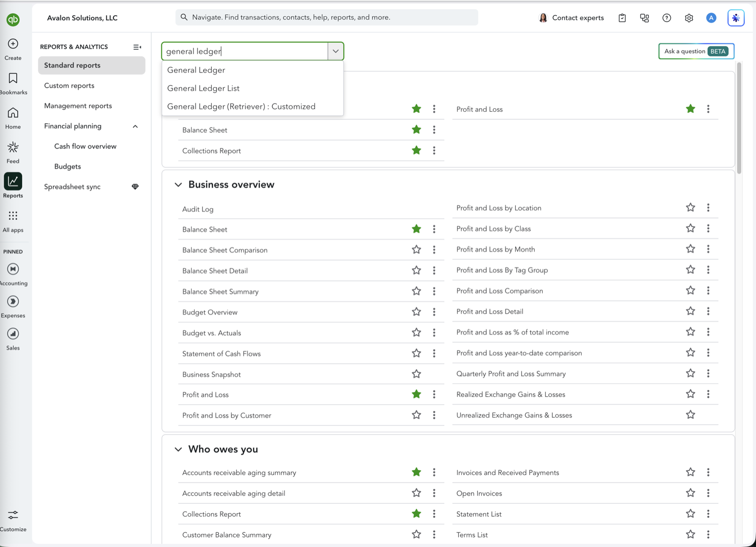
Task: Favorite Profit and Loss by Class star
Action: 690,228
